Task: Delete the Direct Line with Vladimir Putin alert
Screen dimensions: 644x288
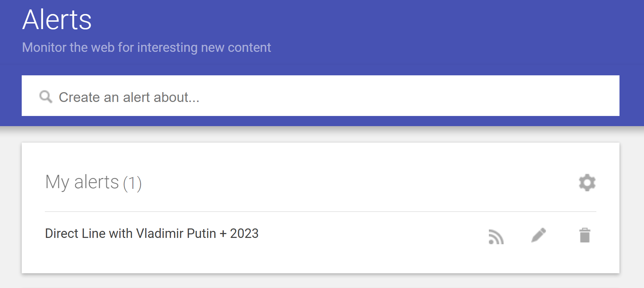Action: [585, 235]
